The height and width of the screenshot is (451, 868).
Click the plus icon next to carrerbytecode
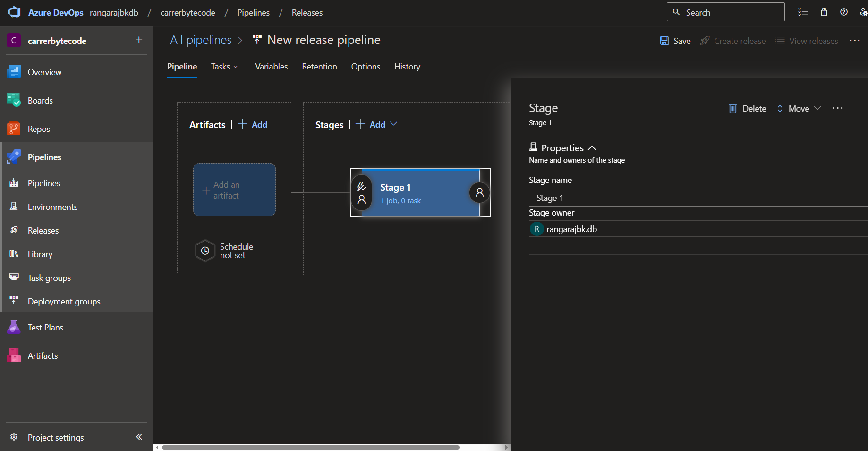139,40
